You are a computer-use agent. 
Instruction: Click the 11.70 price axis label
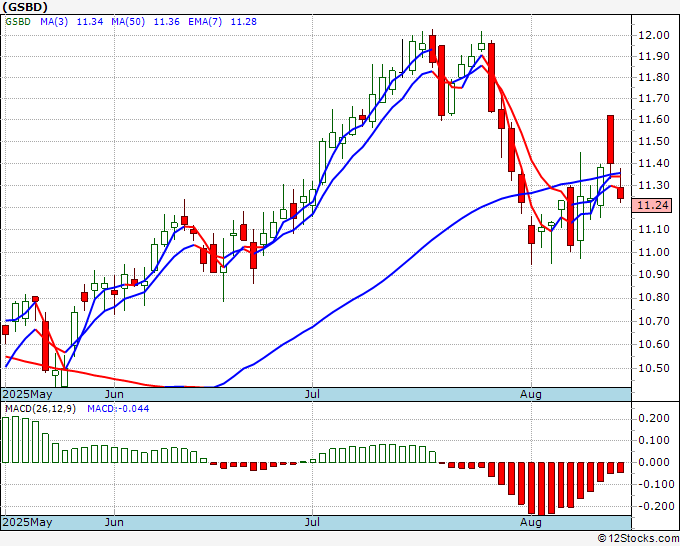click(x=654, y=98)
